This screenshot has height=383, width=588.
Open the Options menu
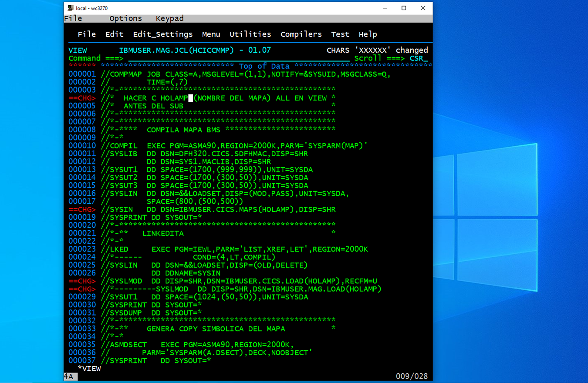(125, 18)
